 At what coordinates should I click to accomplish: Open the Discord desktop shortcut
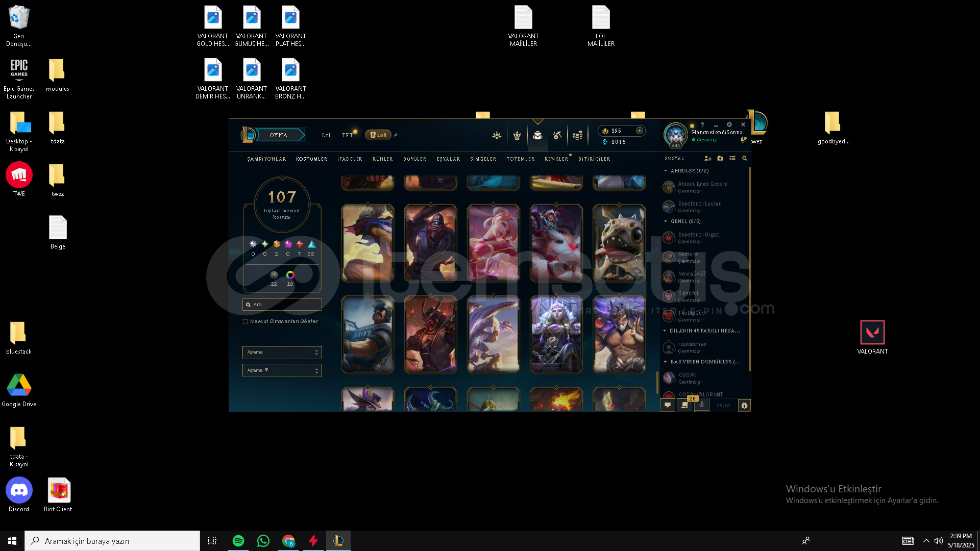pyautogui.click(x=19, y=495)
